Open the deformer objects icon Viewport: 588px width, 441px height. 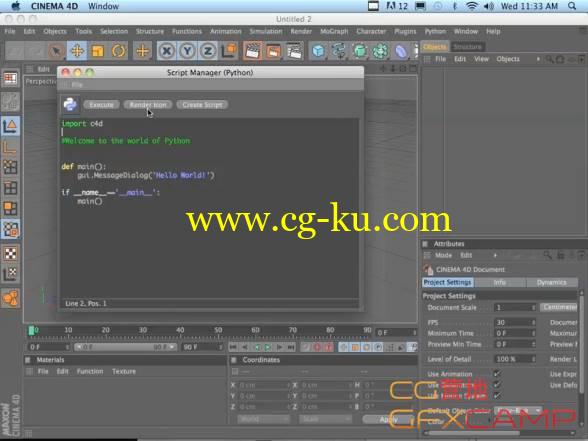(401, 51)
